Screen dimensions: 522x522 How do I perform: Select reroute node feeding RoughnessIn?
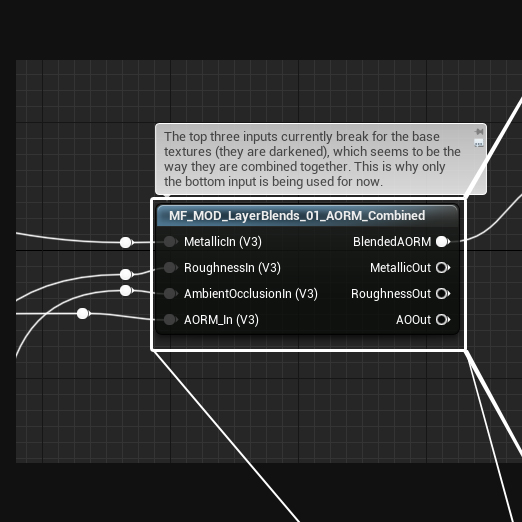[126, 274]
